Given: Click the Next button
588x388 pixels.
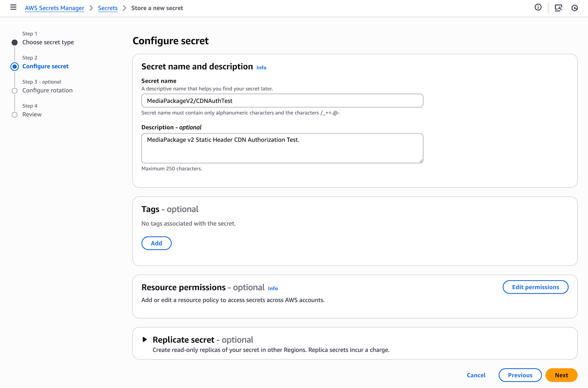Looking at the screenshot, I should (561, 375).
